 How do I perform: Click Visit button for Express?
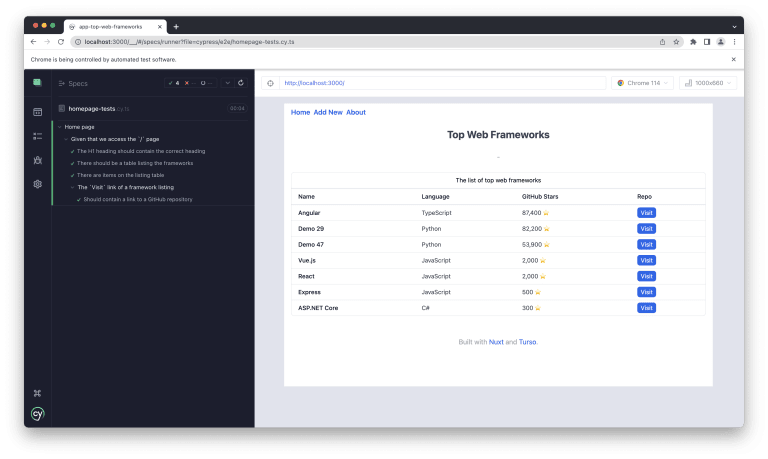(646, 292)
